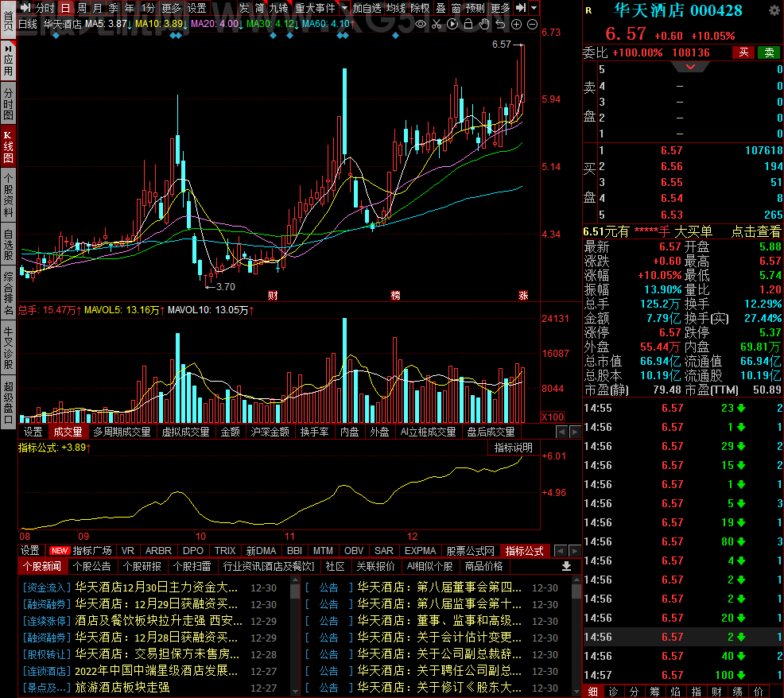This screenshot has height=698, width=784.
Task: Switch the chart to the 年 yearly period
Action: [x=130, y=8]
